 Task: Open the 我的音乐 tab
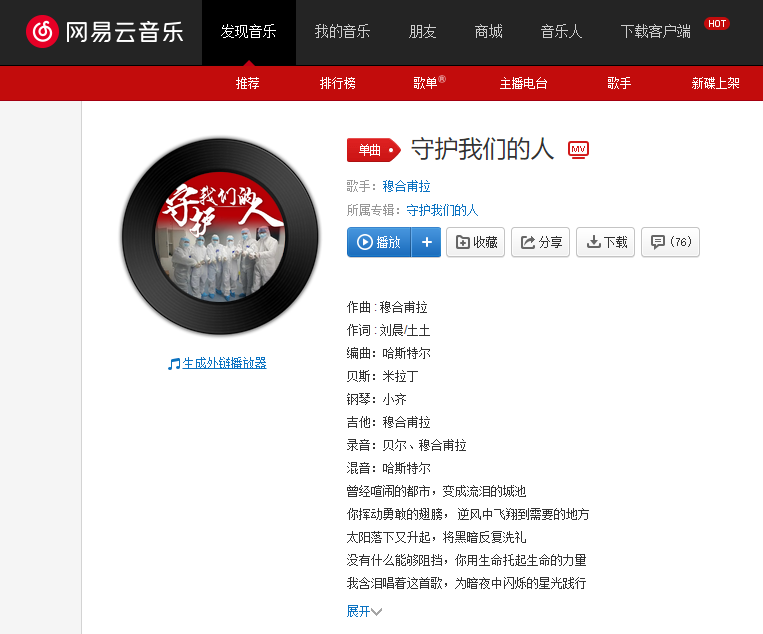click(342, 32)
